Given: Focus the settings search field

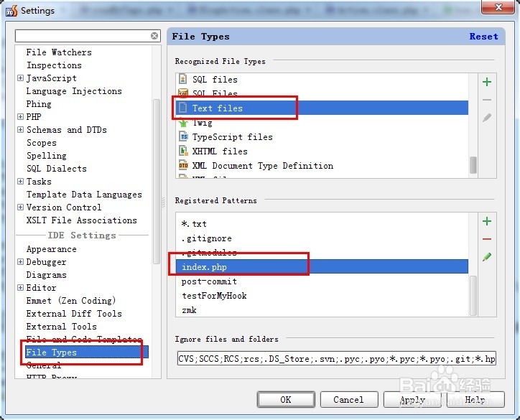Looking at the screenshot, I should [83, 36].
